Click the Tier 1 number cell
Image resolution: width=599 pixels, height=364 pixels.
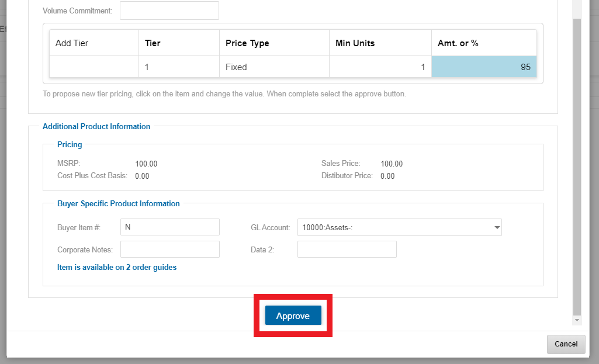point(178,67)
